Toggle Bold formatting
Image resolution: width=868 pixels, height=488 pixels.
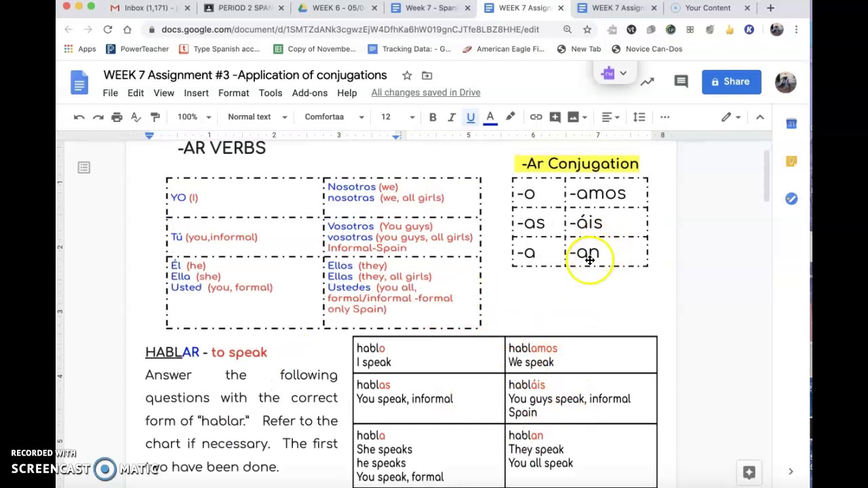pyautogui.click(x=433, y=117)
